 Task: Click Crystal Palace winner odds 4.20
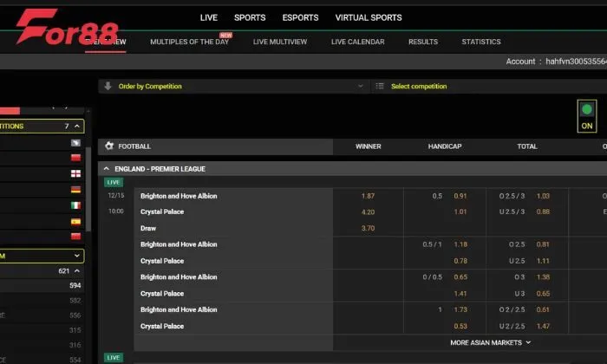368,211
